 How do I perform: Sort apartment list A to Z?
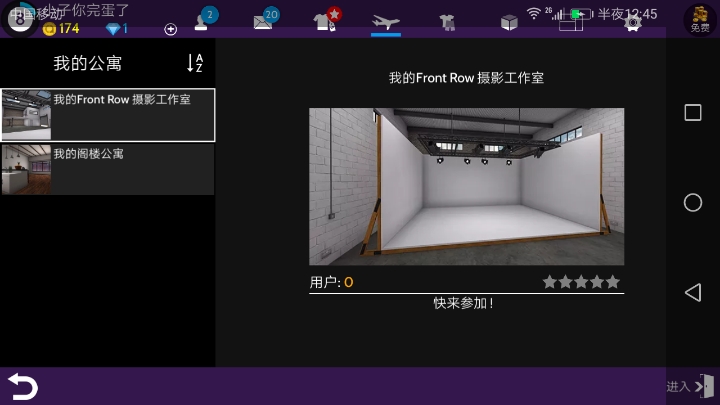point(195,63)
